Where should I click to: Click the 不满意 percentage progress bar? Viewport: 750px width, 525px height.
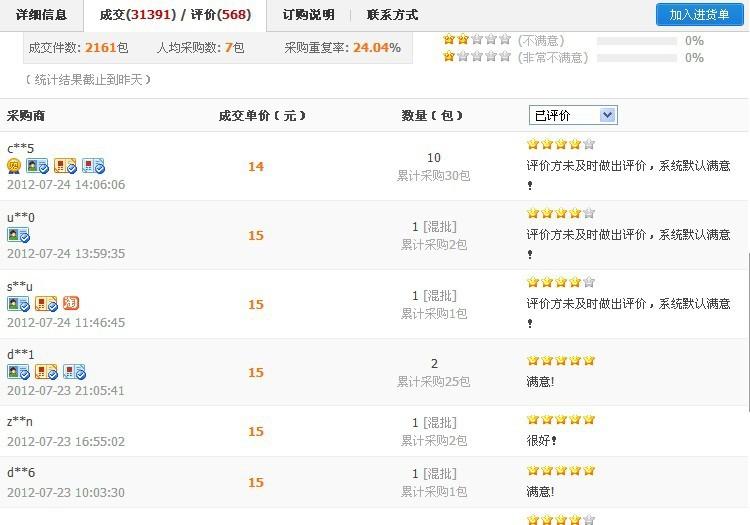pos(635,41)
